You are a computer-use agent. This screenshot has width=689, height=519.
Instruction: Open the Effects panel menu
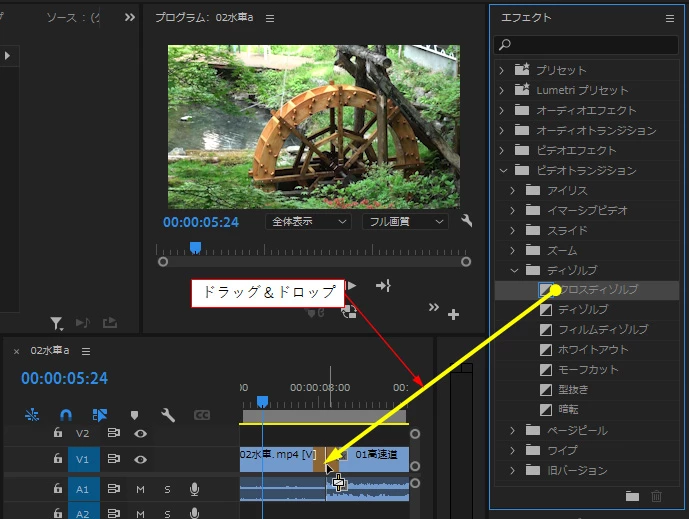tap(670, 18)
